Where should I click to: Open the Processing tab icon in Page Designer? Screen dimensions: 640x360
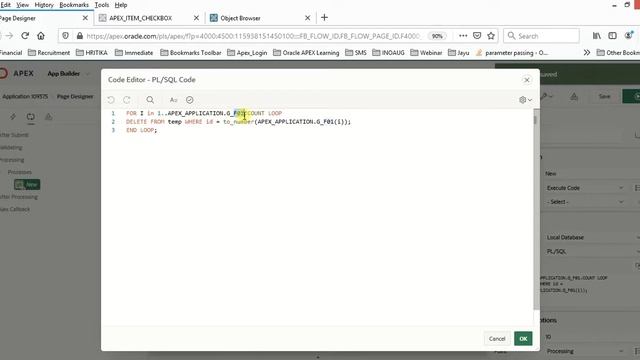[x=31, y=117]
